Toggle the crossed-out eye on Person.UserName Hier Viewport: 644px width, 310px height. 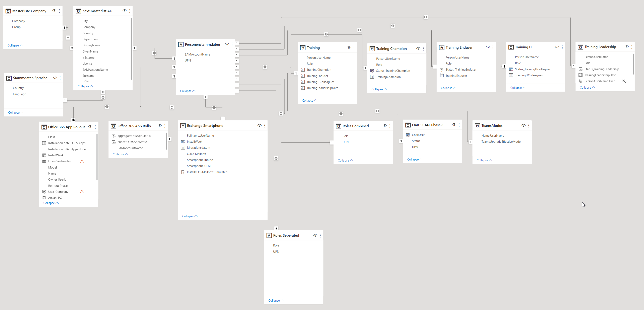tap(625, 81)
